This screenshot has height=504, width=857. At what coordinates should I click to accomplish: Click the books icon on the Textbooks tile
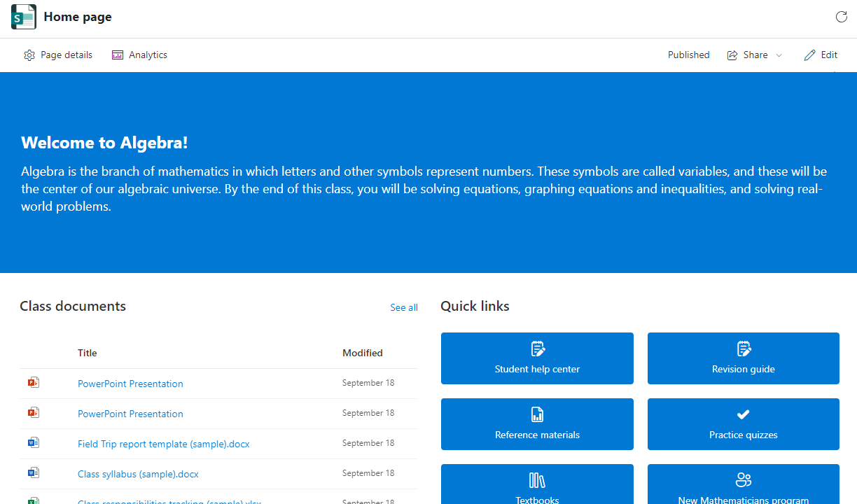point(537,480)
